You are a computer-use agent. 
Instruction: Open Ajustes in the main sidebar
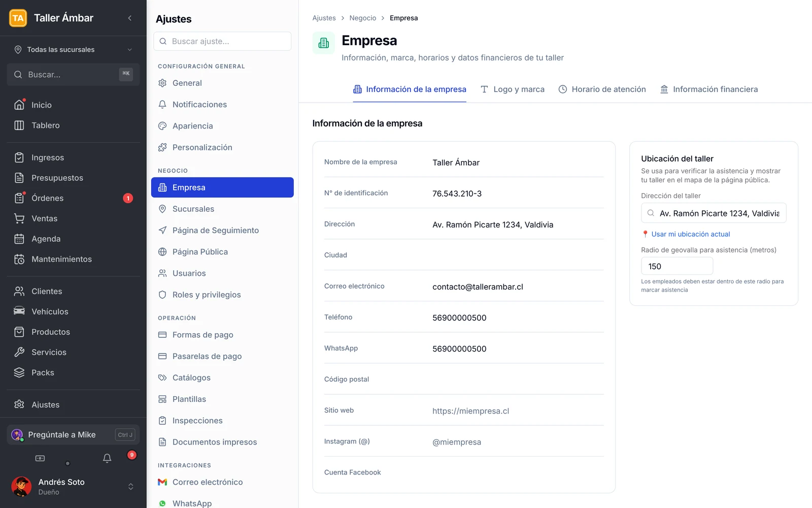(x=73, y=404)
